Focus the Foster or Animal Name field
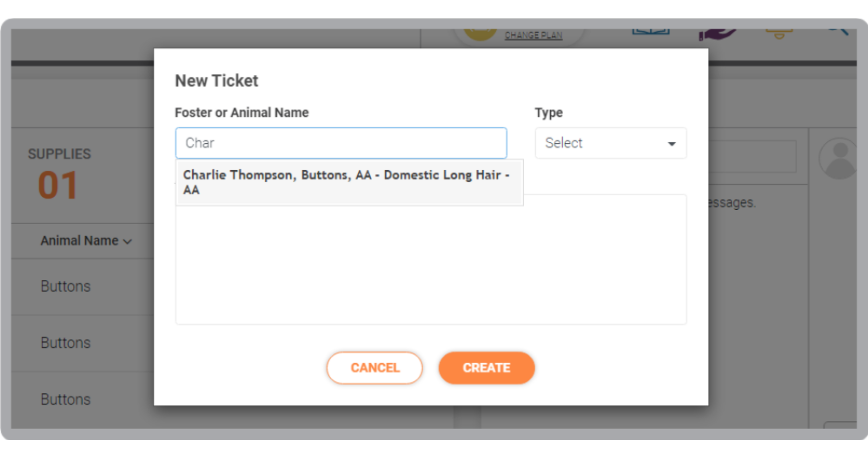Image resolution: width=868 pixels, height=458 pixels. pos(341,143)
